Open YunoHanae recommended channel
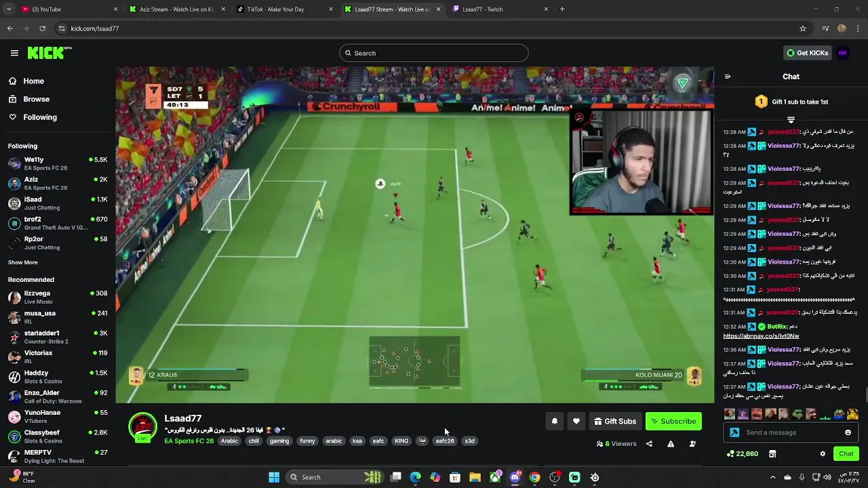The width and height of the screenshot is (868, 488). [58, 416]
